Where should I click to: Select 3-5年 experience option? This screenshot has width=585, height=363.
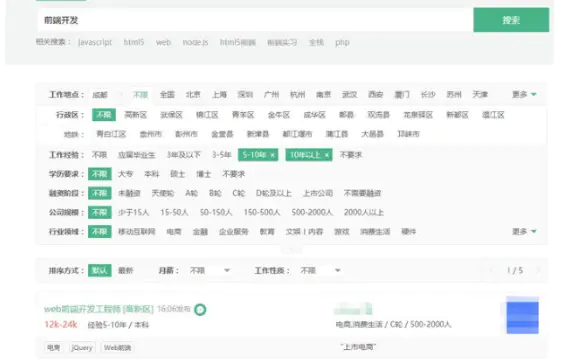tap(222, 155)
